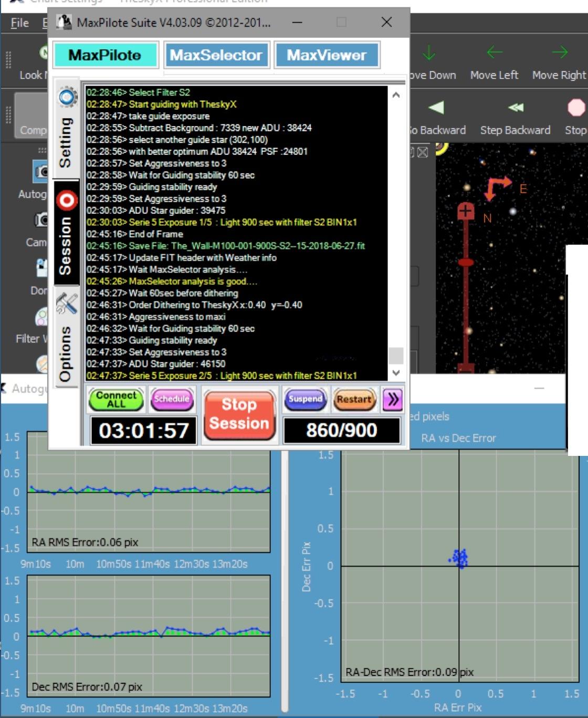Click the tools icon on Options tab
588x718 pixels.
click(67, 303)
